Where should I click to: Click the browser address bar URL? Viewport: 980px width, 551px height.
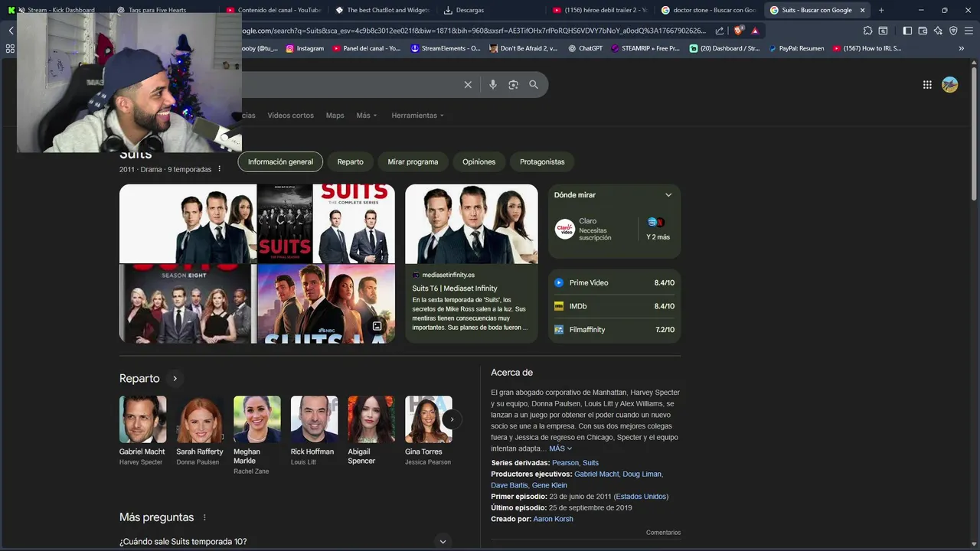tap(475, 31)
